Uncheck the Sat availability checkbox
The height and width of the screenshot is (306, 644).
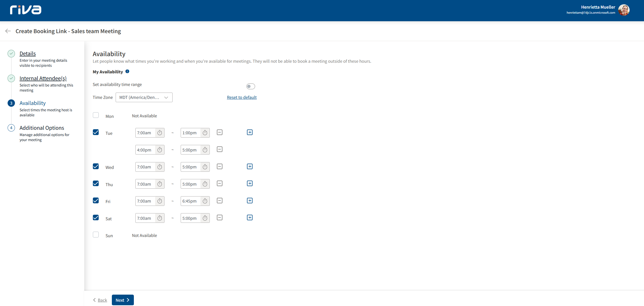point(96,217)
